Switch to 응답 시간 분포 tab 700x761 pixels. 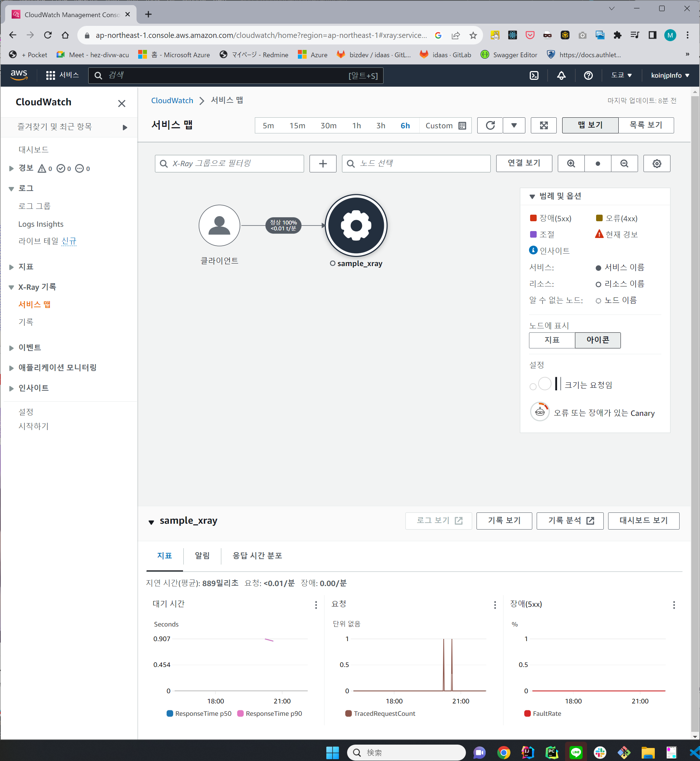click(257, 555)
